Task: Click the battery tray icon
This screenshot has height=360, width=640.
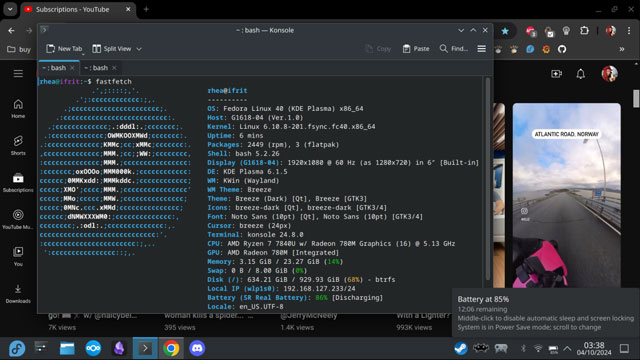Action: (x=553, y=349)
